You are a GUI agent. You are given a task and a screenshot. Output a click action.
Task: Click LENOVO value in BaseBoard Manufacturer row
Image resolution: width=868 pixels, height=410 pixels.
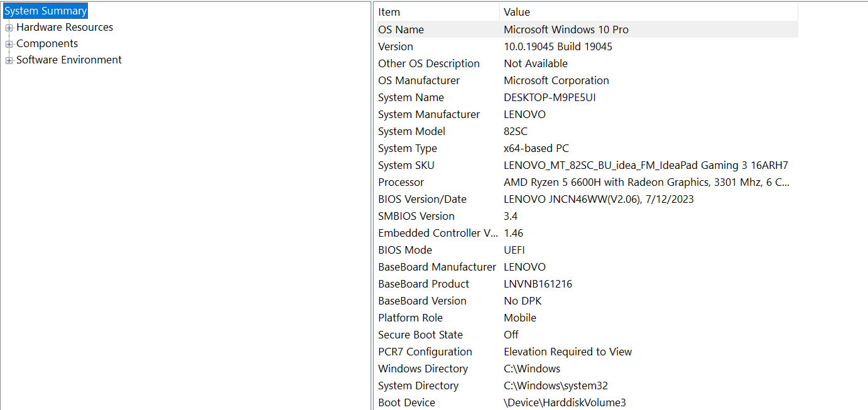coord(524,267)
